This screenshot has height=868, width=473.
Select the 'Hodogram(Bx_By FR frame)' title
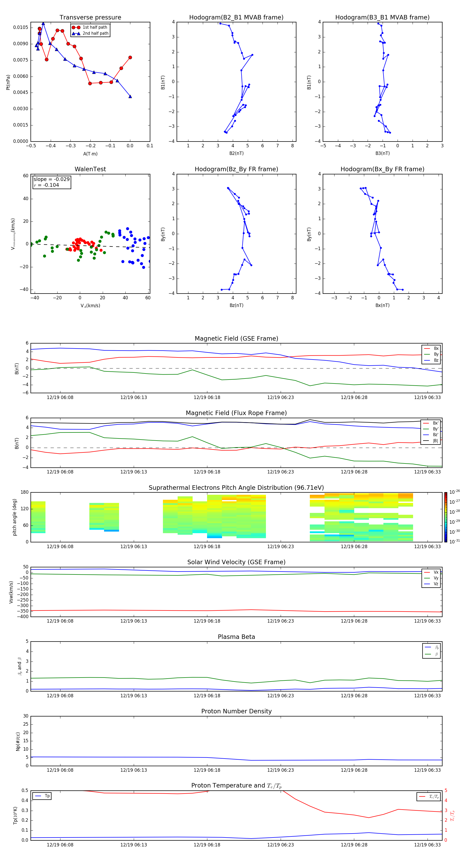point(382,169)
